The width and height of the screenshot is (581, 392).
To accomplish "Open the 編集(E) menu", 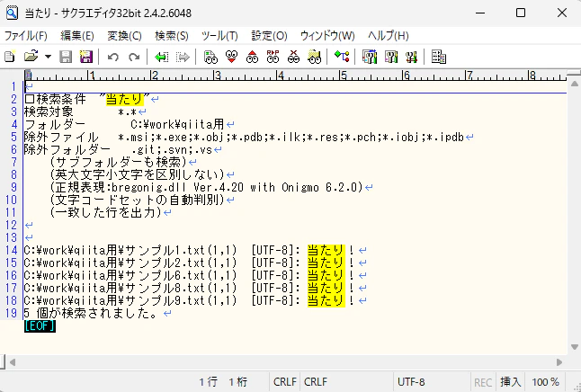I will point(77,36).
